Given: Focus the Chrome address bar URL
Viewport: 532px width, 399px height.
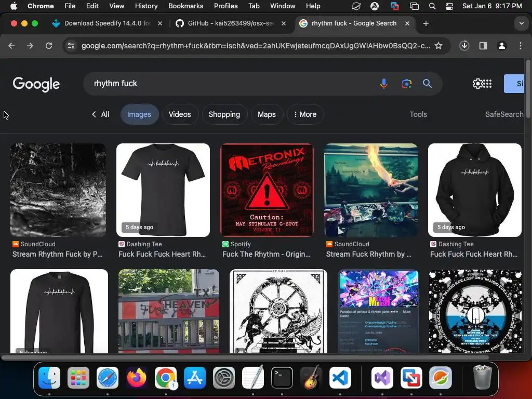Looking at the screenshot, I should point(256,46).
